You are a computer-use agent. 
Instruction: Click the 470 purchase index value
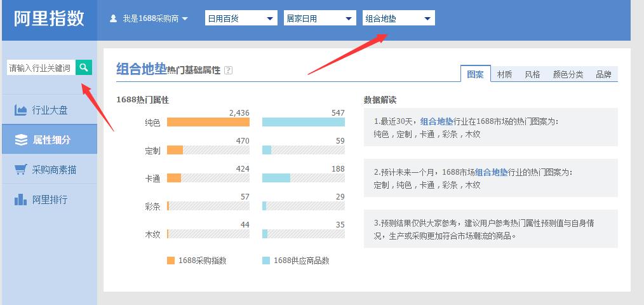tap(243, 141)
